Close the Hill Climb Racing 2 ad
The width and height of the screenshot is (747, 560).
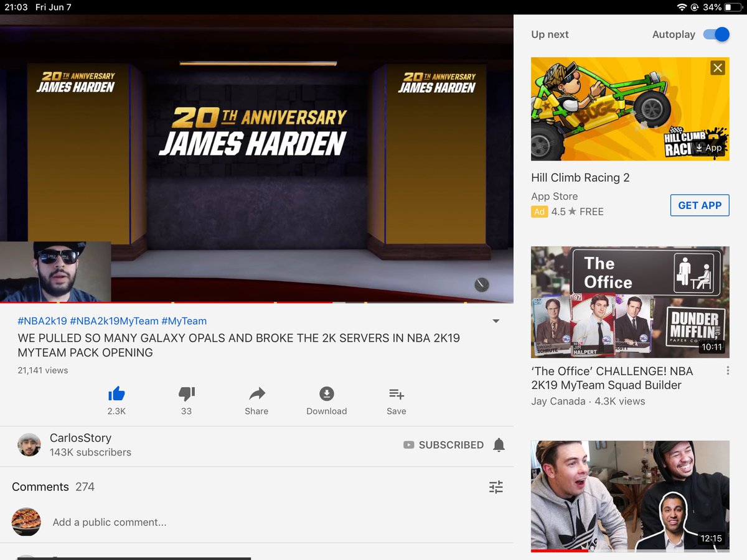click(x=718, y=68)
